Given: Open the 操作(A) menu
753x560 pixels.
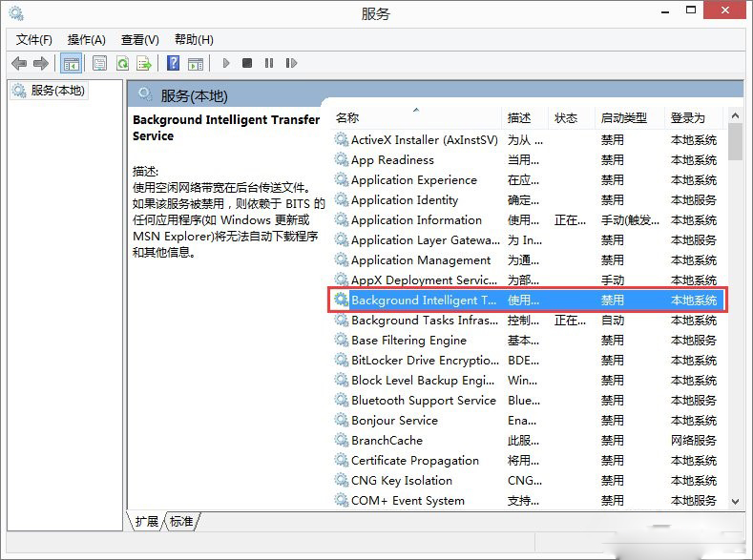Looking at the screenshot, I should tap(87, 39).
